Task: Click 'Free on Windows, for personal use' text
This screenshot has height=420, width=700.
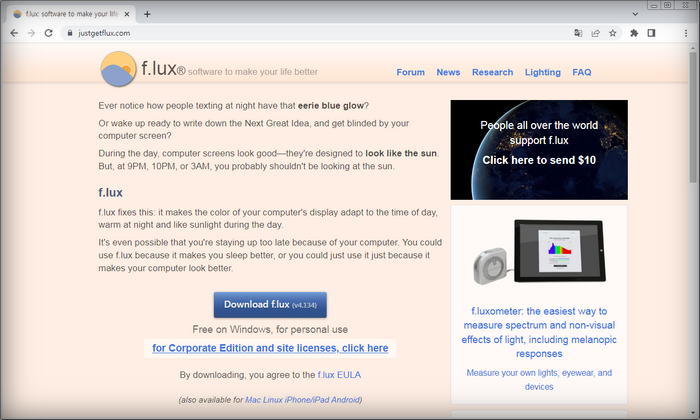Action: pos(270,329)
